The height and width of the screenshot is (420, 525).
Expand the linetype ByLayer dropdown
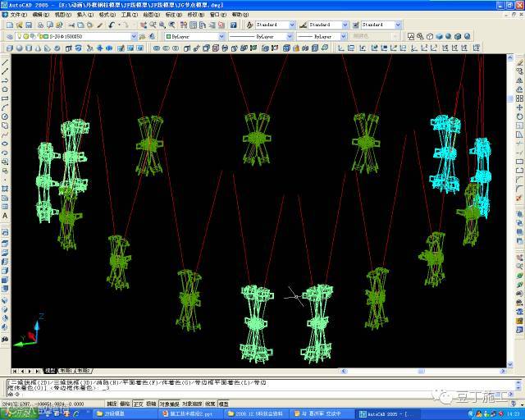coord(290,37)
